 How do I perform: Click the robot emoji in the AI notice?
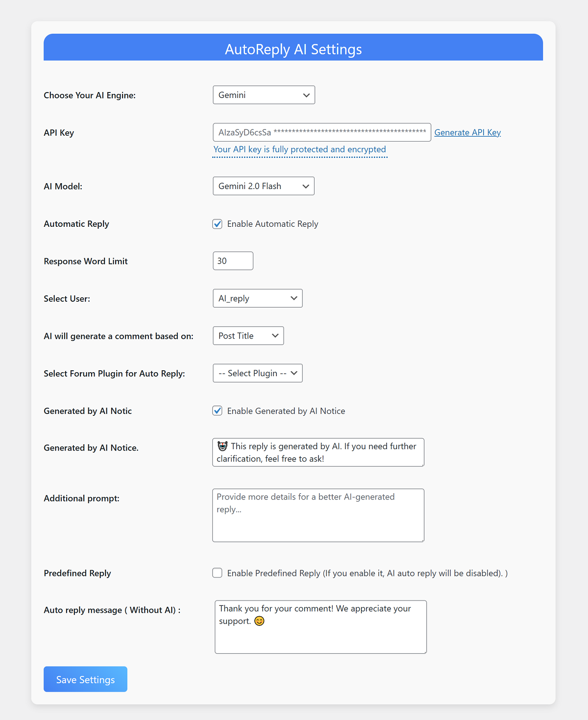(222, 446)
